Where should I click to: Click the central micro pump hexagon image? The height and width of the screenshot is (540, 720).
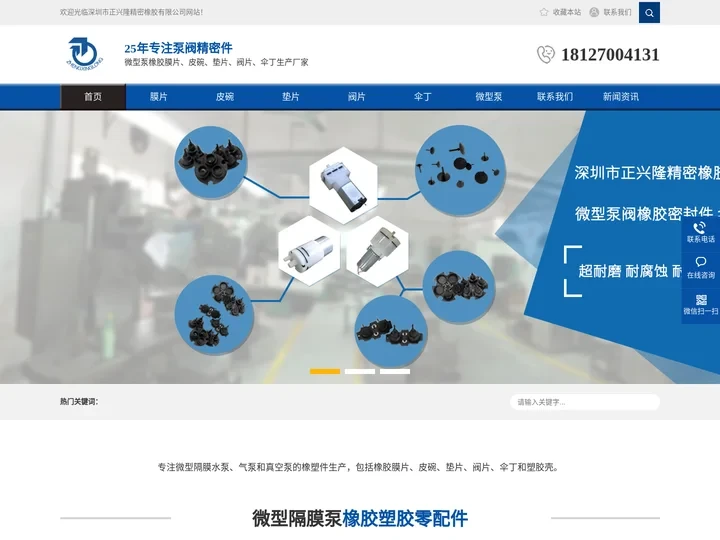[x=343, y=182]
